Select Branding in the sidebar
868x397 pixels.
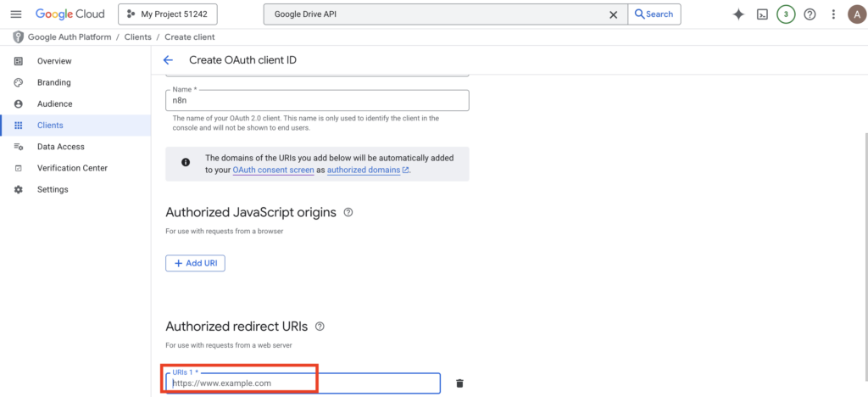point(53,82)
